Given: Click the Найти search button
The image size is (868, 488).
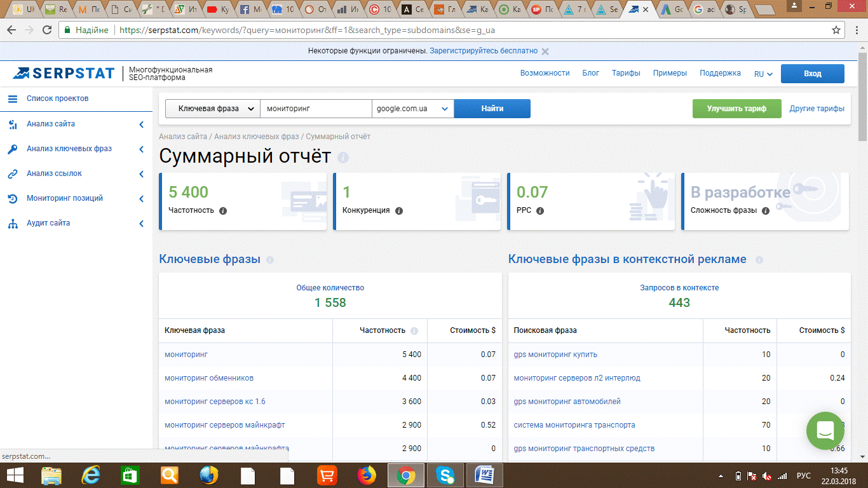Looking at the screenshot, I should tap(492, 109).
